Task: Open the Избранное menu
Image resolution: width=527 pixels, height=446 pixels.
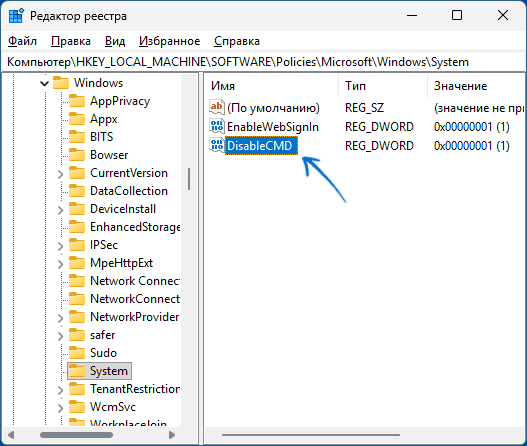Action: tap(169, 41)
